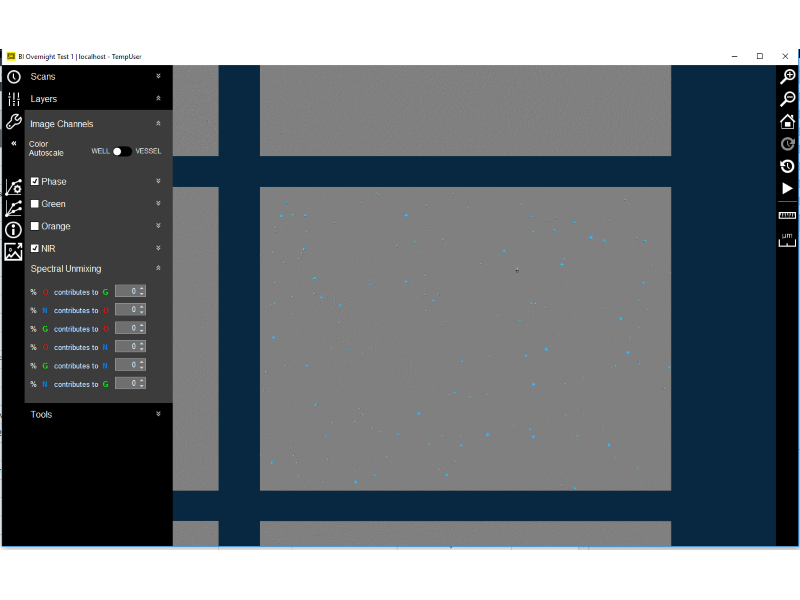Reset view with the home icon

pos(787,122)
